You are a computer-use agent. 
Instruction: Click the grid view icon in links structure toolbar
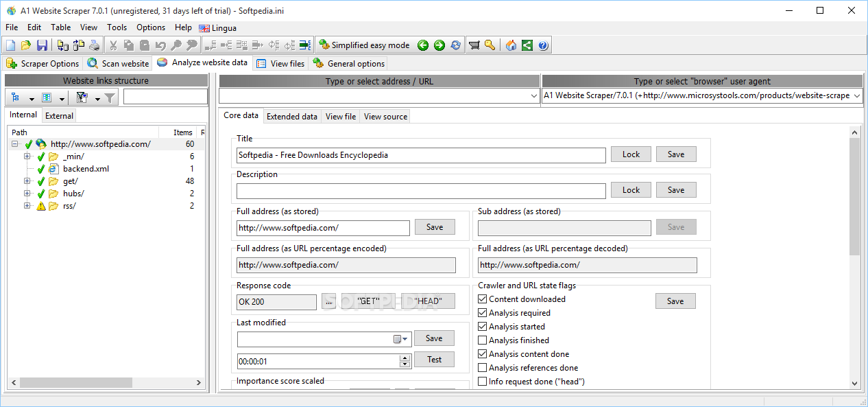pos(47,97)
